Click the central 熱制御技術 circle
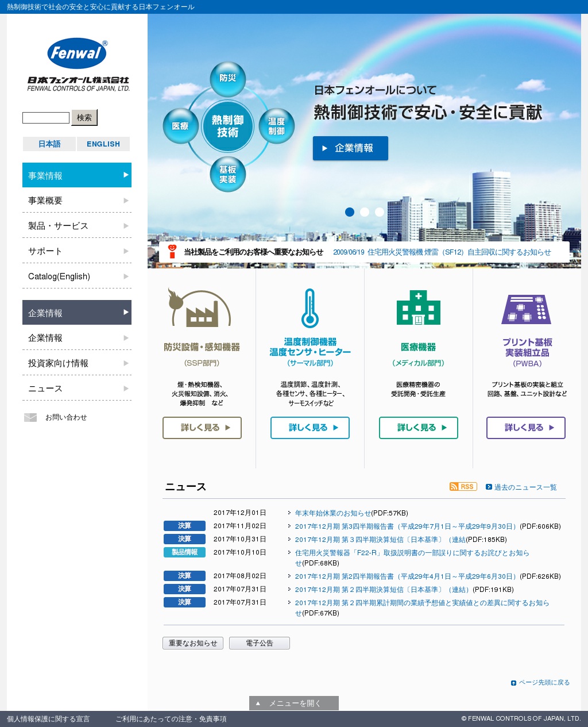The image size is (588, 727). pyautogui.click(x=228, y=126)
